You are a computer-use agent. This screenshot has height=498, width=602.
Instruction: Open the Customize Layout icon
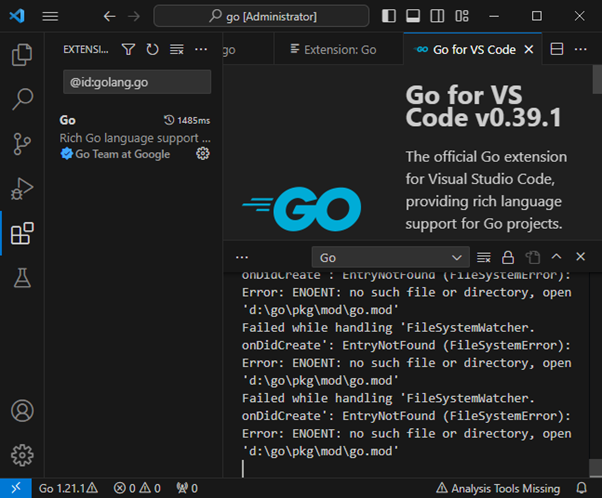click(461, 16)
